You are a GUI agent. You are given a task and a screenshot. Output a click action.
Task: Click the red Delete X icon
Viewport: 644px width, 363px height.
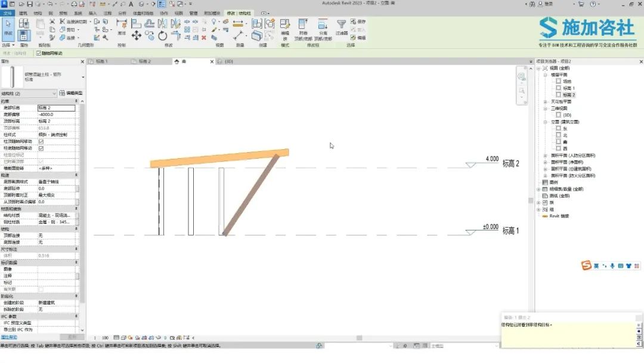(x=204, y=38)
